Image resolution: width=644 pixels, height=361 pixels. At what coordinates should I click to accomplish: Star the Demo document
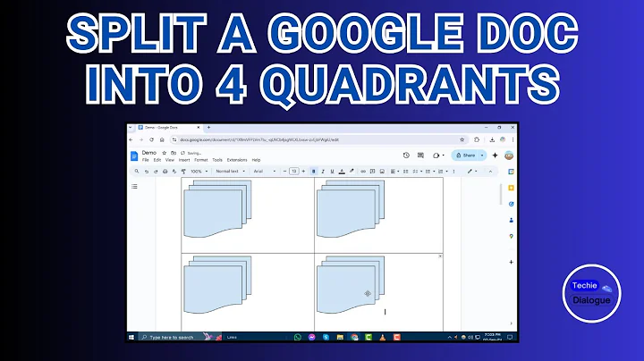(165, 153)
